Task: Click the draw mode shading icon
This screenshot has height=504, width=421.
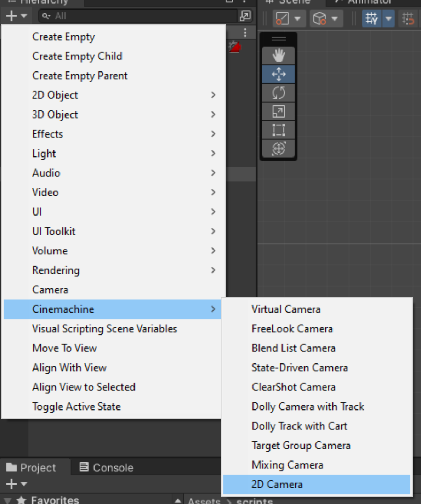Action: [x=282, y=18]
